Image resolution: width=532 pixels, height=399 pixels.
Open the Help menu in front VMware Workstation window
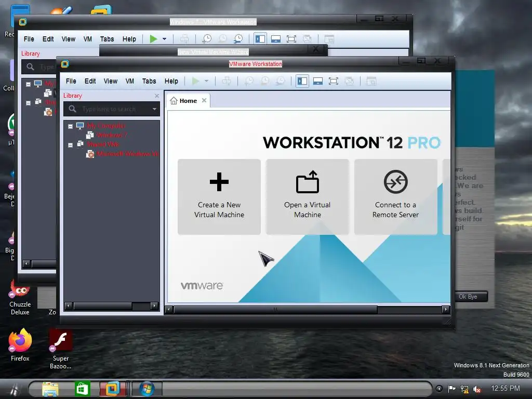(171, 81)
